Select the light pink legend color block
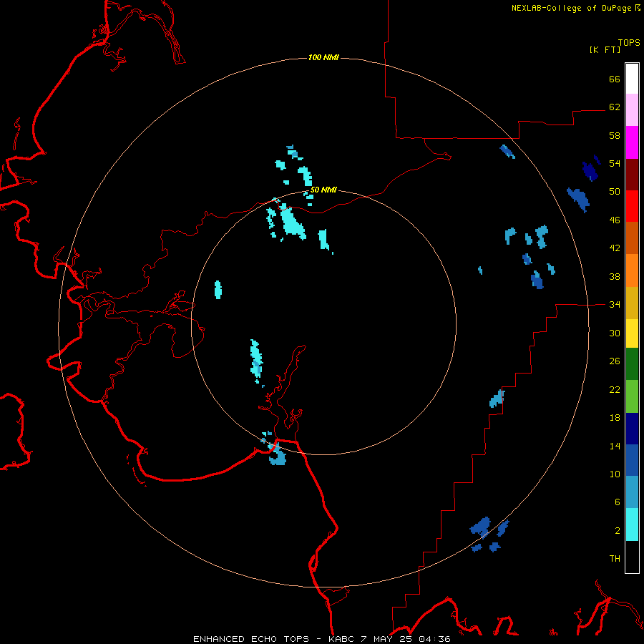 click(632, 109)
